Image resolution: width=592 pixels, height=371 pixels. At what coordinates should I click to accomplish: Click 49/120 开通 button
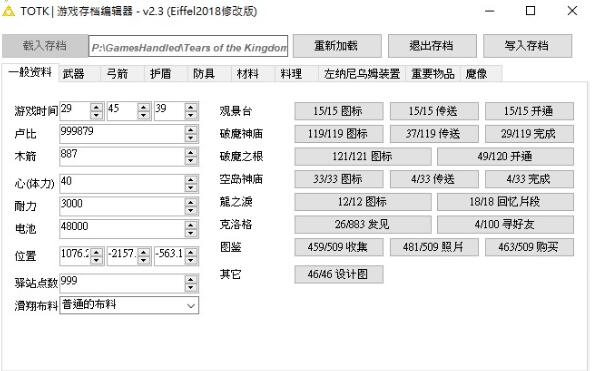tap(506, 156)
